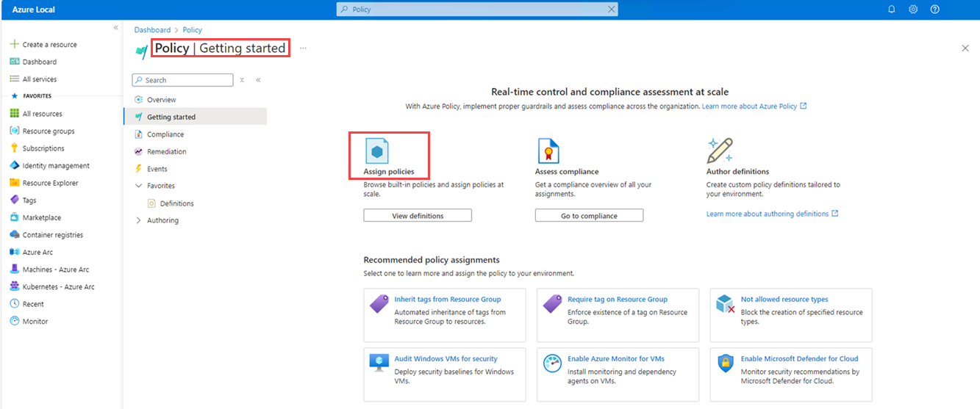Click the Assign policies icon
This screenshot has height=409, width=980.
click(376, 151)
